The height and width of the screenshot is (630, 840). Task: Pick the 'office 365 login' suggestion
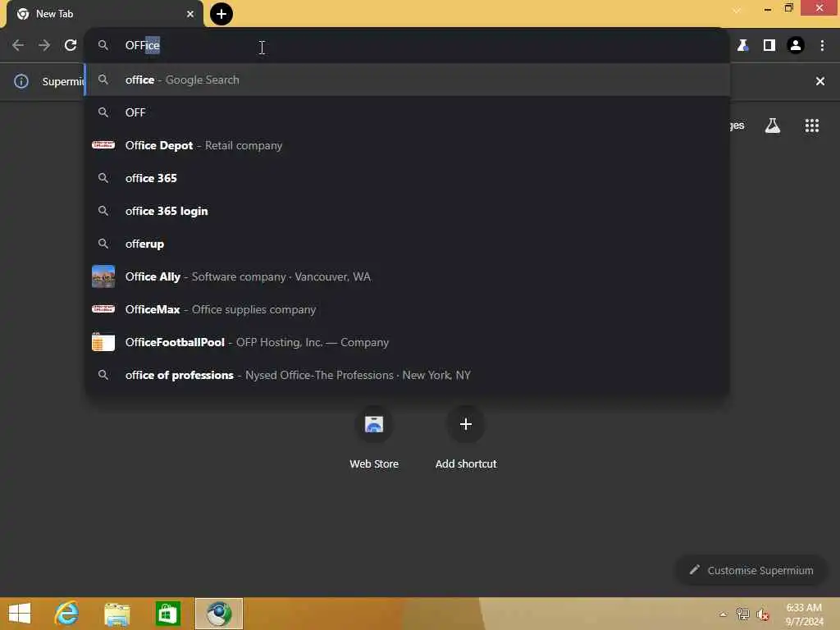click(407, 211)
